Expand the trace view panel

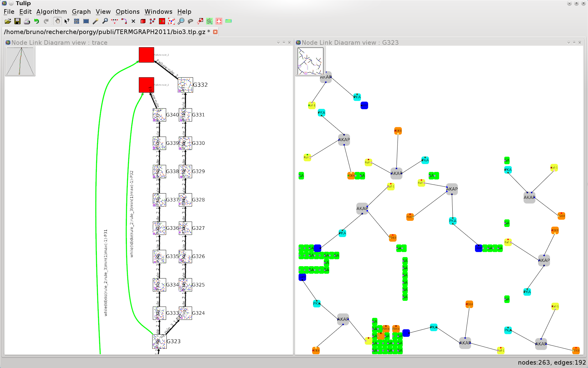(x=284, y=43)
